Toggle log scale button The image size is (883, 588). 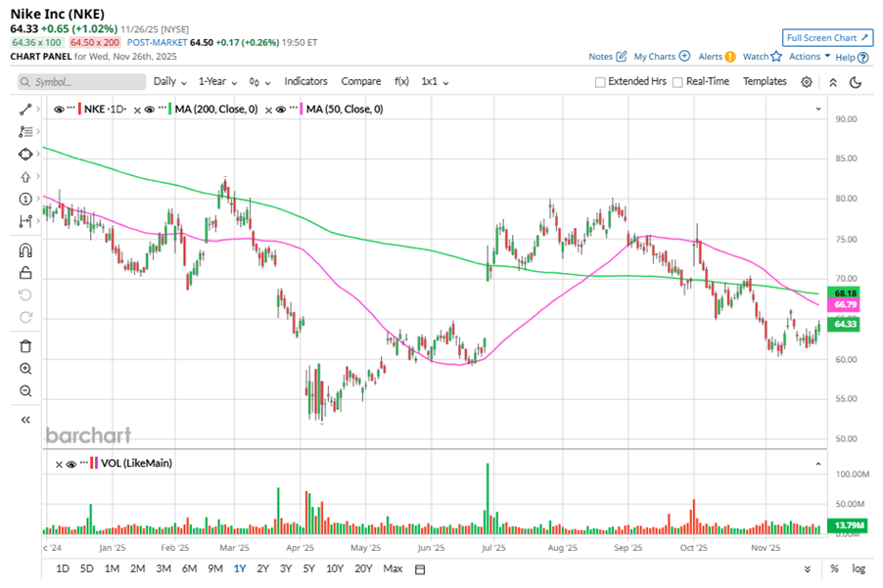tap(859, 568)
